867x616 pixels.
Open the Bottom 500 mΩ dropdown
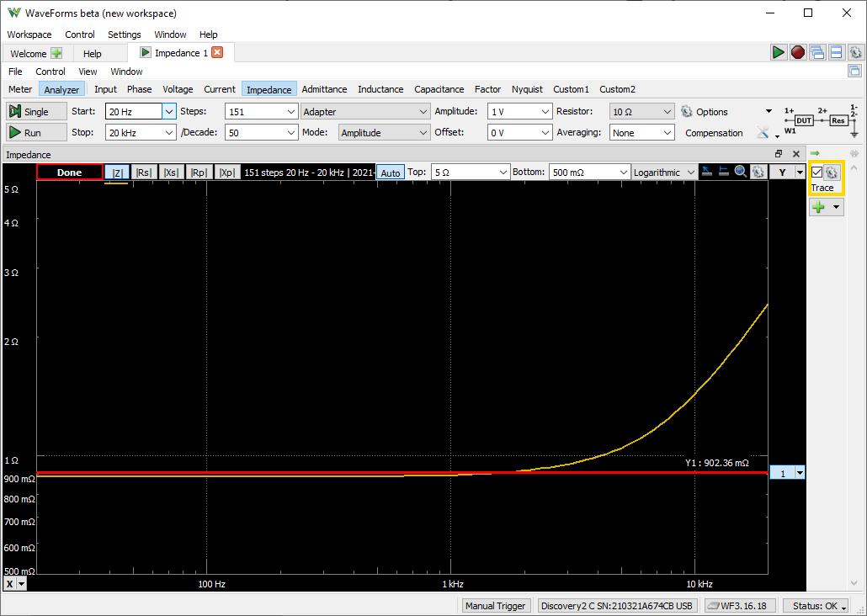623,172
